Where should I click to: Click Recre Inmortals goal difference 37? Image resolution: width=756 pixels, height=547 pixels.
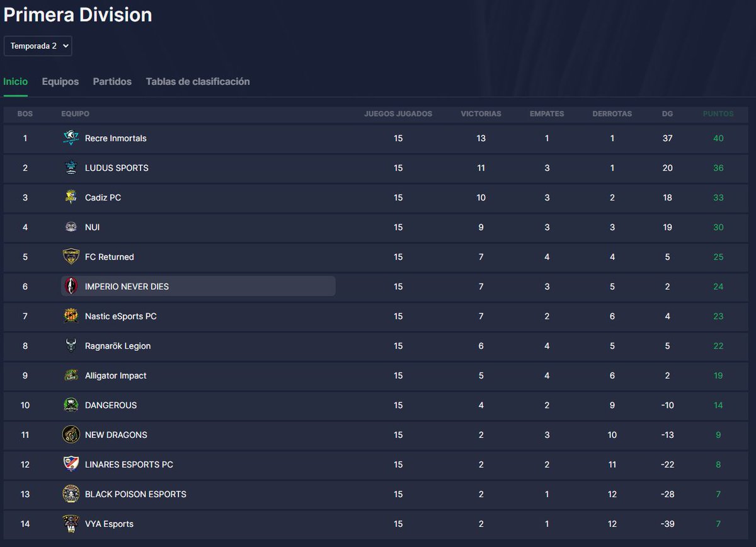point(667,138)
